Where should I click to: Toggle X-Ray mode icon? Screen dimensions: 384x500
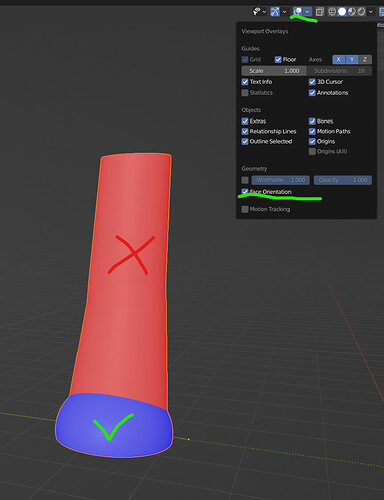point(319,12)
